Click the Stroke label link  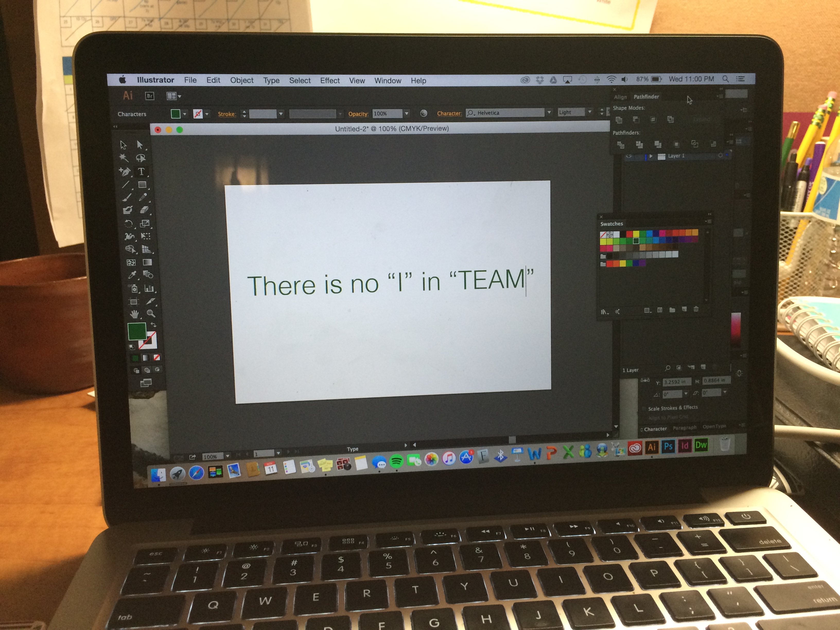pyautogui.click(x=226, y=114)
